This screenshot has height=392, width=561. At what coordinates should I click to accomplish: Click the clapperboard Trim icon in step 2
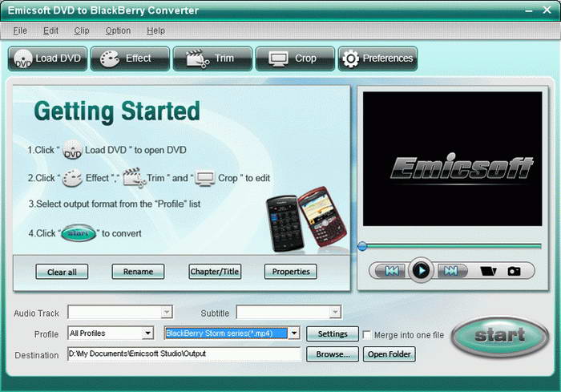click(x=134, y=178)
